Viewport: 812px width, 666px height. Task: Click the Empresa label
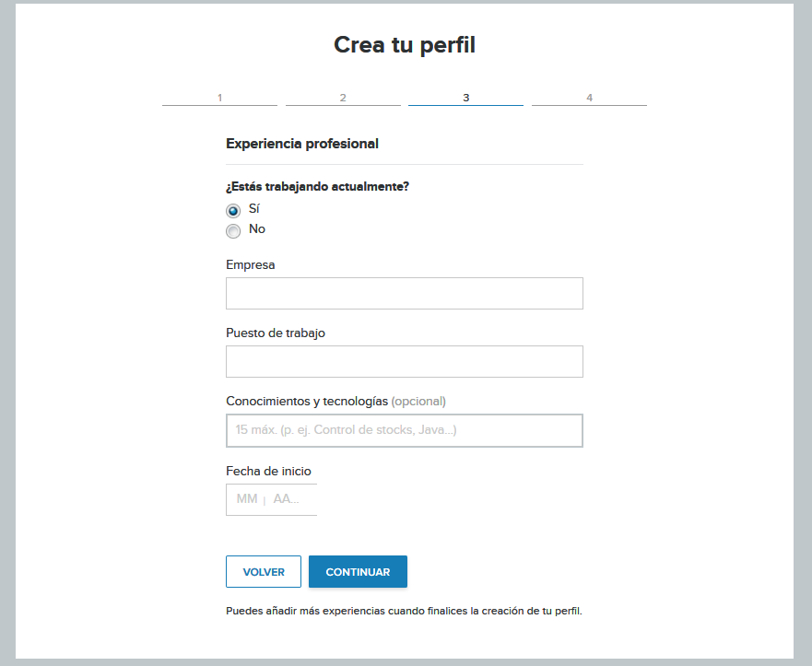click(250, 265)
